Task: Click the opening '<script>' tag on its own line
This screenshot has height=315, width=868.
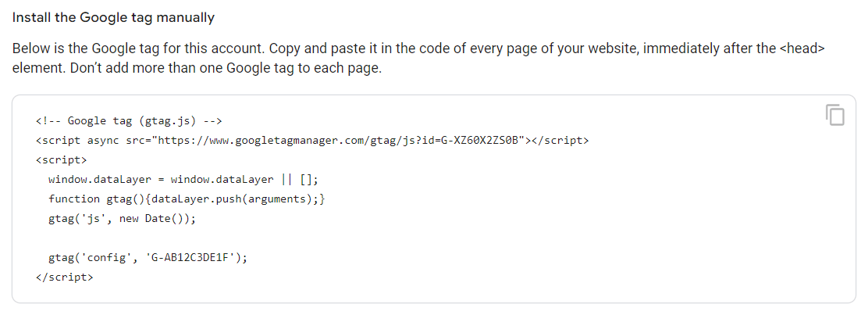Action: 61,160
